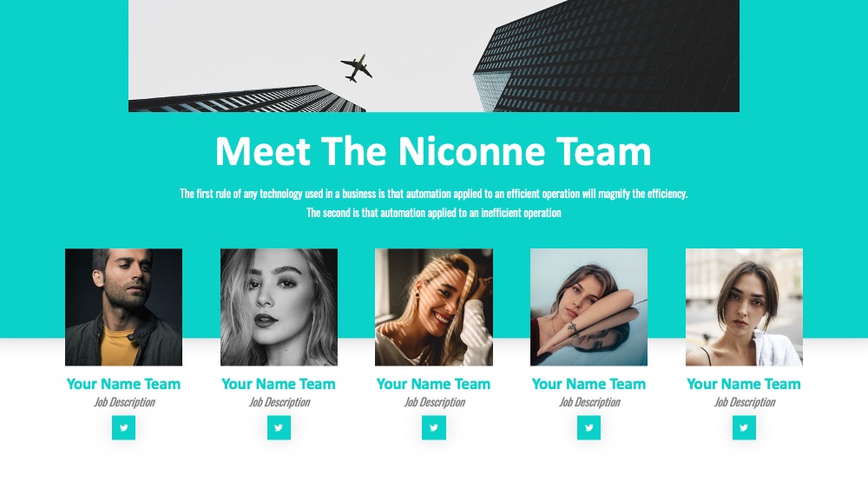The image size is (868, 489).
Task: Click the first Your Name Team label
Action: coord(123,384)
